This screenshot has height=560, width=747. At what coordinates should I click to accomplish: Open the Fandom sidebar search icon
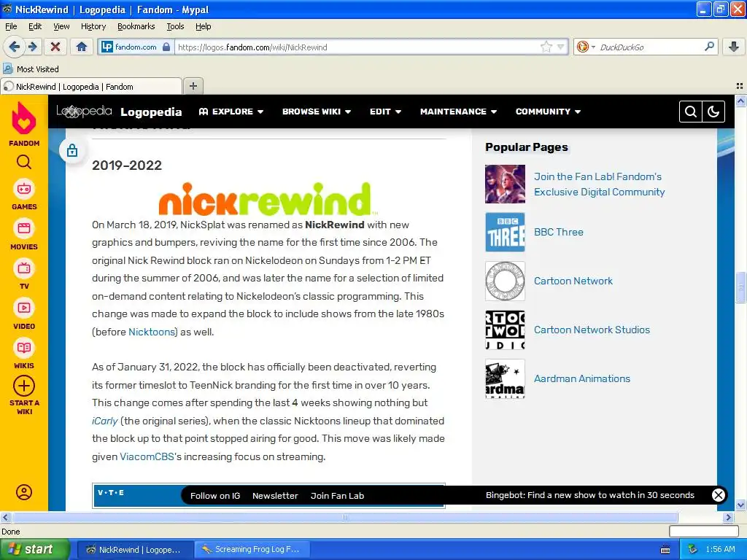(x=24, y=162)
